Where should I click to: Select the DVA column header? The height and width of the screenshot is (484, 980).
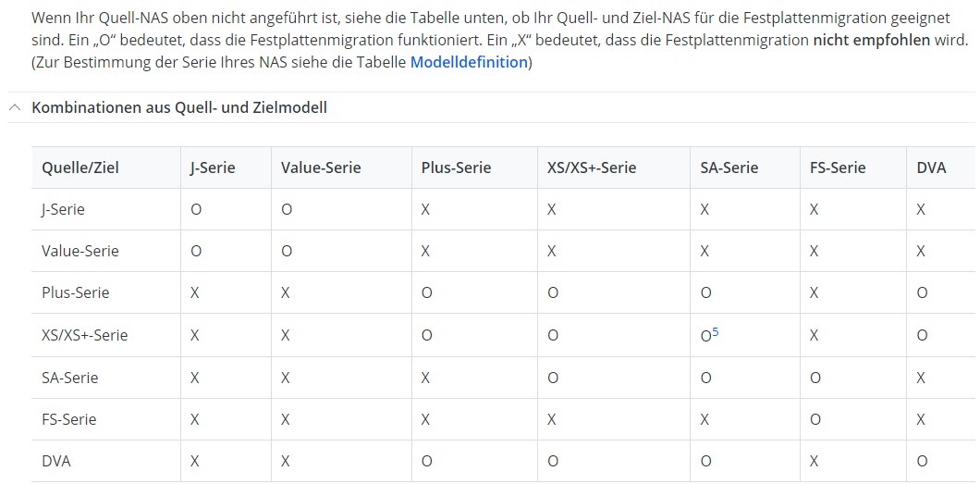pyautogui.click(x=931, y=168)
